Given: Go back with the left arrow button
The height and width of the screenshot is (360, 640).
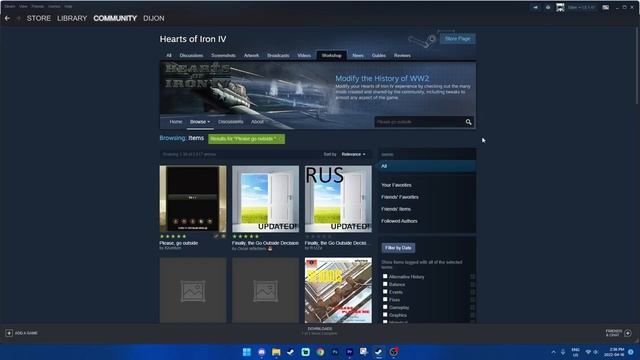Looking at the screenshot, I should pyautogui.click(x=7, y=18).
